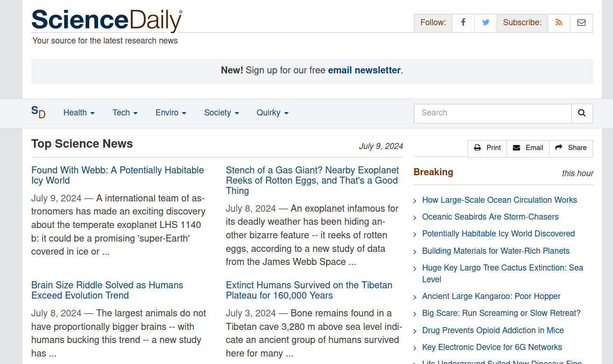Click the email envelope subscribe icon
This screenshot has width=613, height=364.
pyautogui.click(x=581, y=23)
